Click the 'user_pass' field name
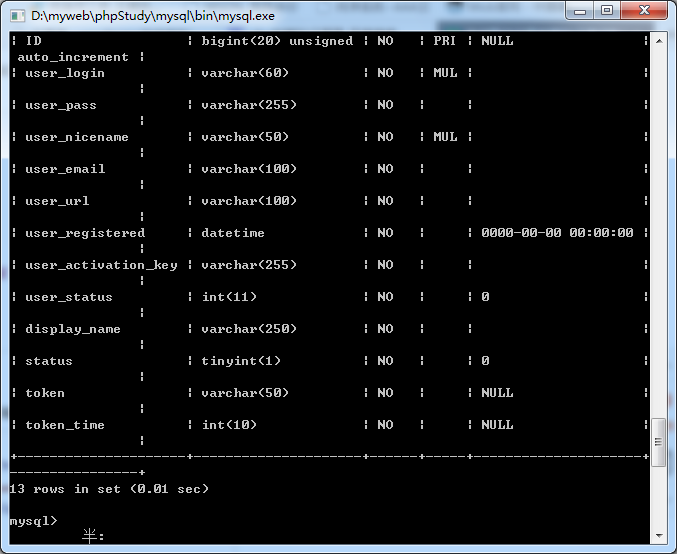The height and width of the screenshot is (554, 677). tap(61, 105)
